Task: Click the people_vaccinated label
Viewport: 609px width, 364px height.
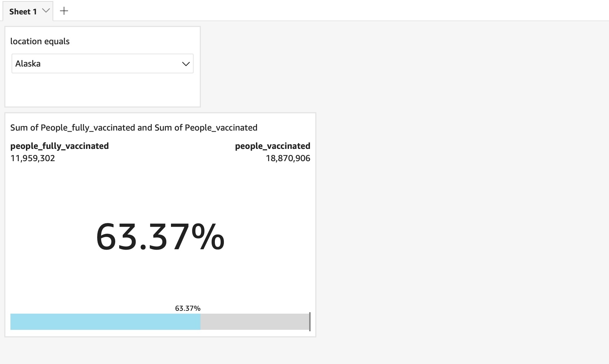Action: point(272,146)
